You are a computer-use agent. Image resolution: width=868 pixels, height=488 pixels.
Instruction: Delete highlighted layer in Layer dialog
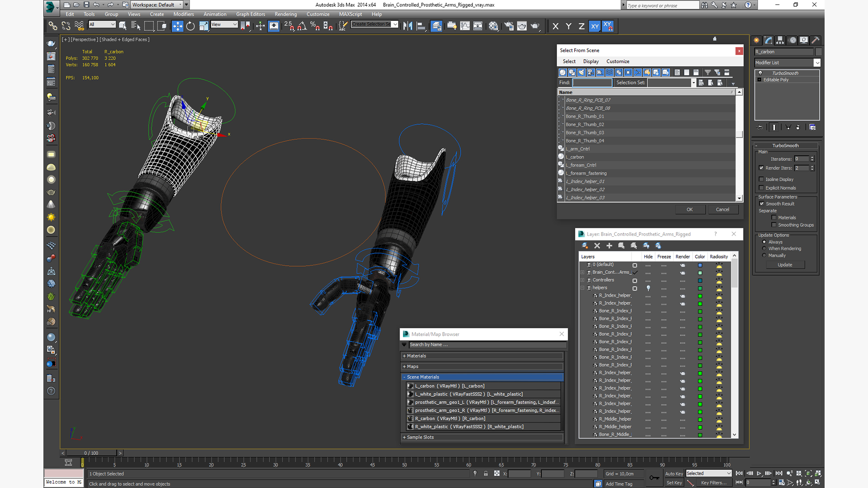(597, 246)
